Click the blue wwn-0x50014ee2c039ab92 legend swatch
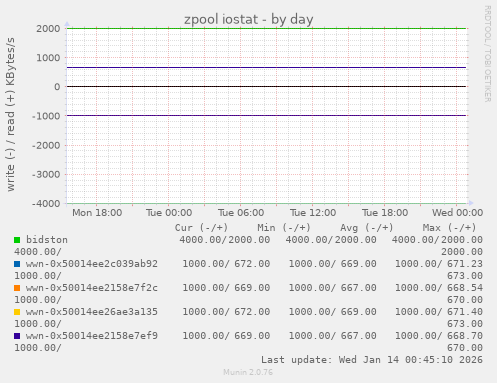This screenshot has height=383, width=497. (17, 264)
